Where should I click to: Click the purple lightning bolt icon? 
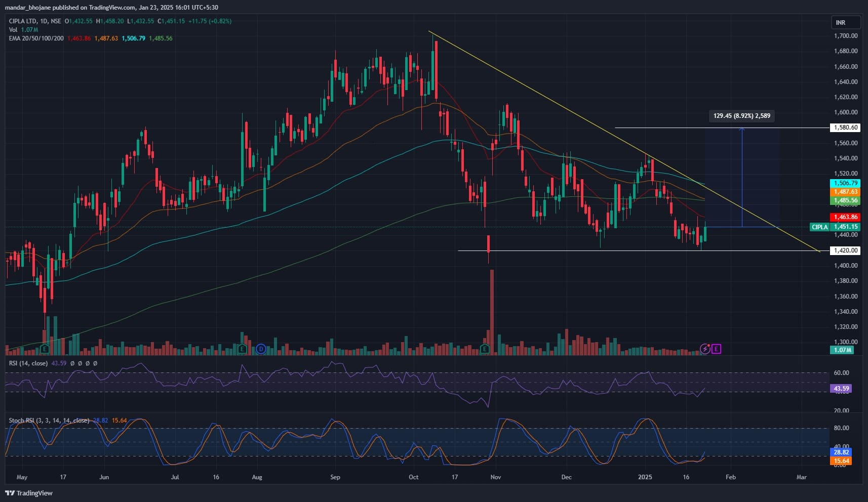[x=705, y=348]
